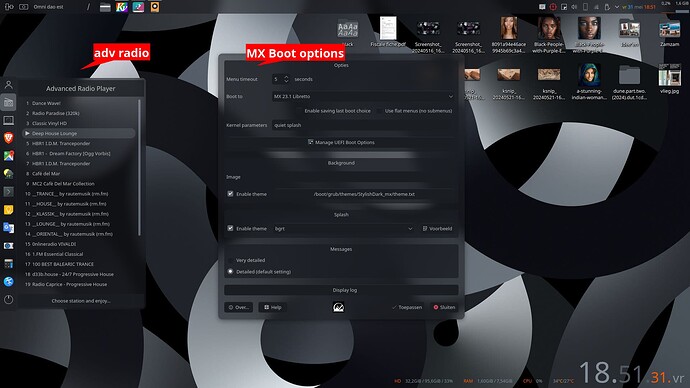The image size is (690, 388).
Task: Launch Brave browser from the side dock
Action: (8, 138)
